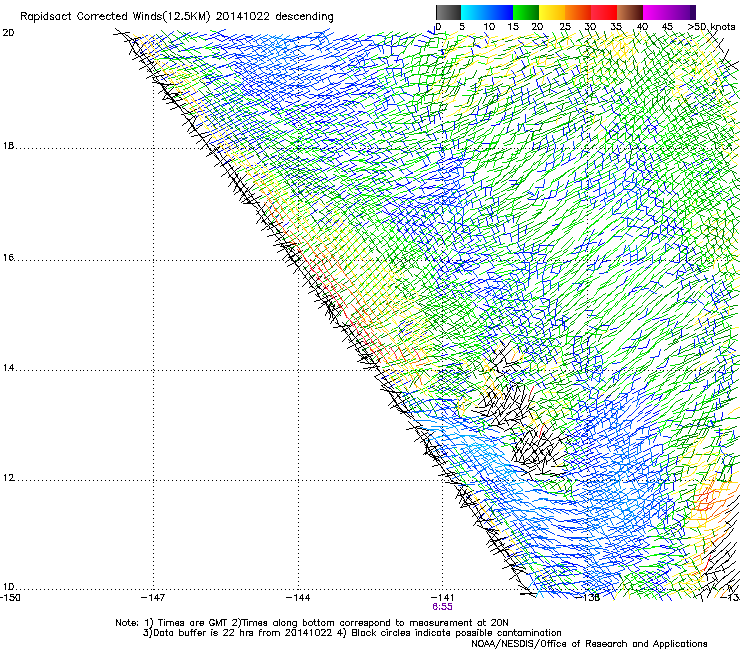Click the brown 35-40 knots legend swatch
This screenshot has height=650, width=740.
click(x=630, y=12)
